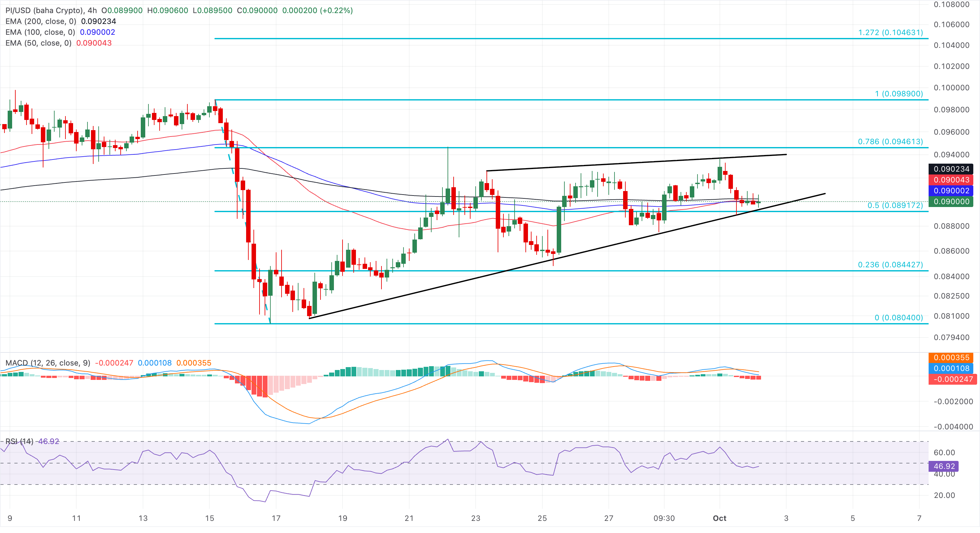Click the 4h timeframe label in header
Viewport: 980px width, 533px height.
pyautogui.click(x=92, y=11)
